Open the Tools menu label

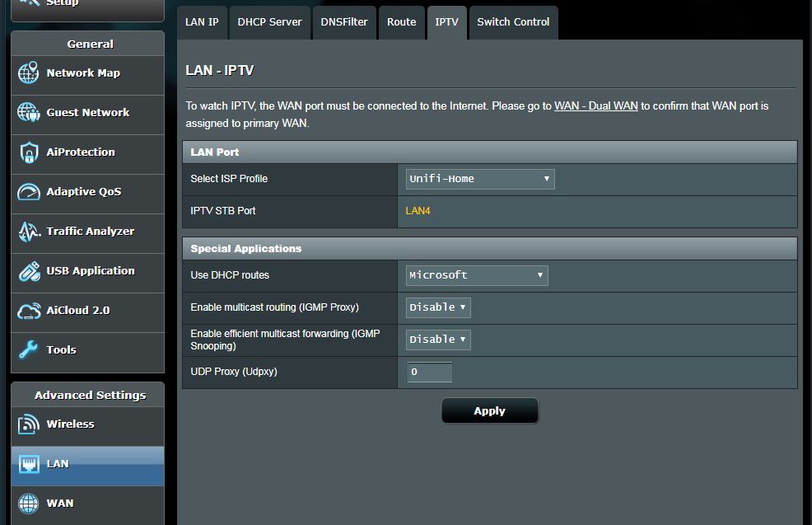[x=61, y=349]
